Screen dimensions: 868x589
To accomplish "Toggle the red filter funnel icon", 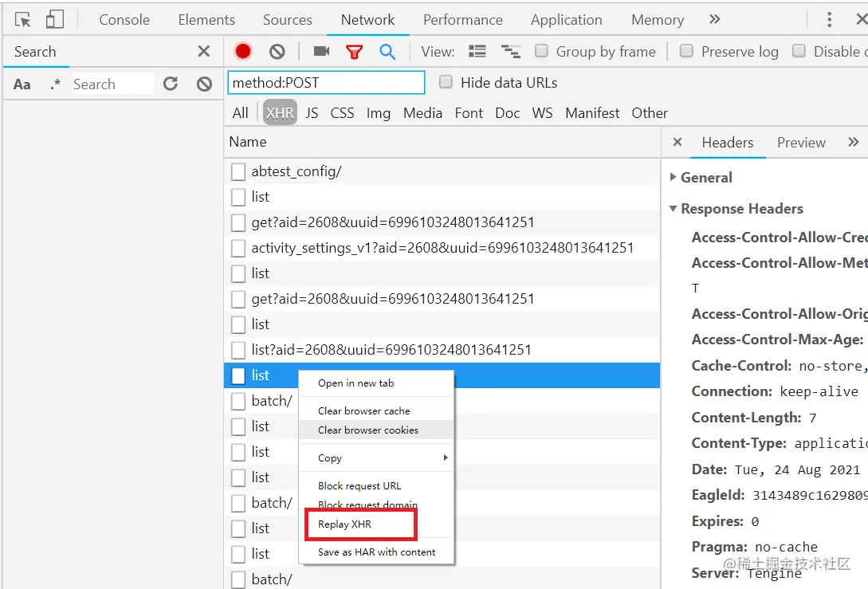I will tap(354, 52).
